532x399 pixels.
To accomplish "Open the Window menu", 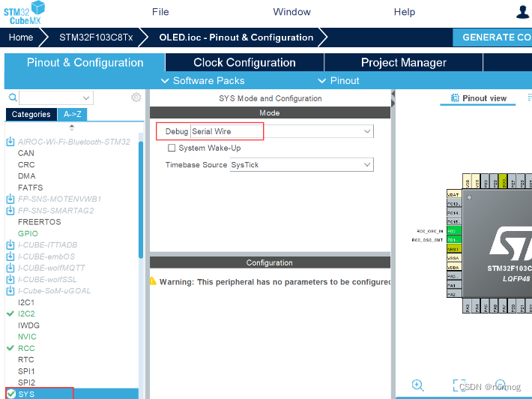I will (x=291, y=12).
